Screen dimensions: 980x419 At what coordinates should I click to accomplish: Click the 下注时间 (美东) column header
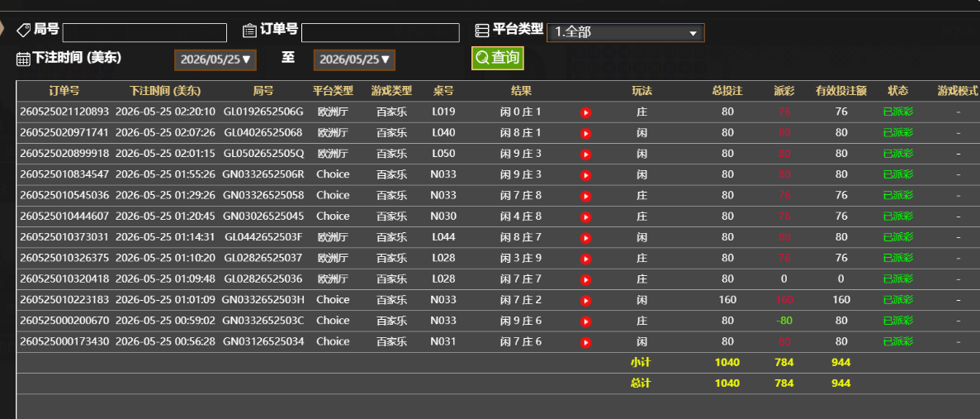(x=165, y=91)
